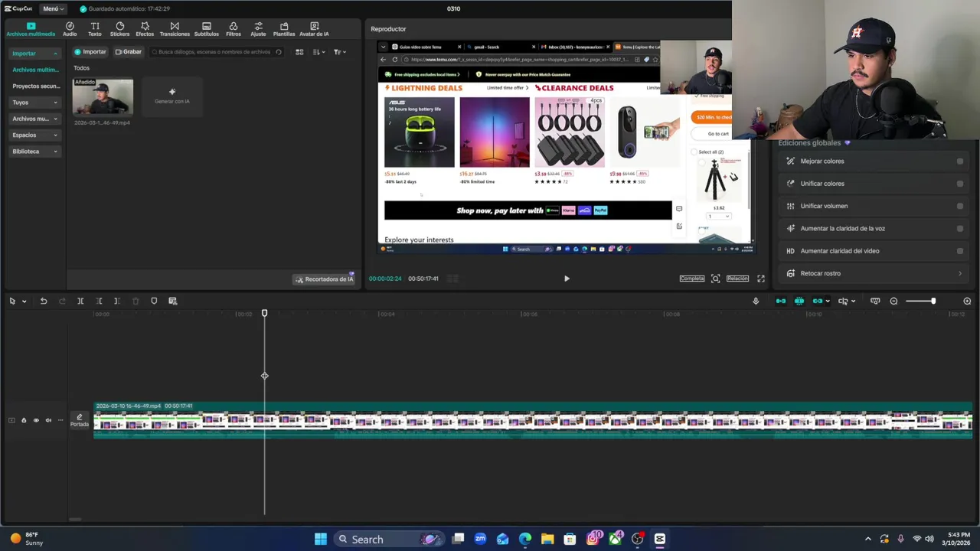The image size is (980, 551).
Task: Select Archivos multim... in sidebar
Action: click(35, 70)
